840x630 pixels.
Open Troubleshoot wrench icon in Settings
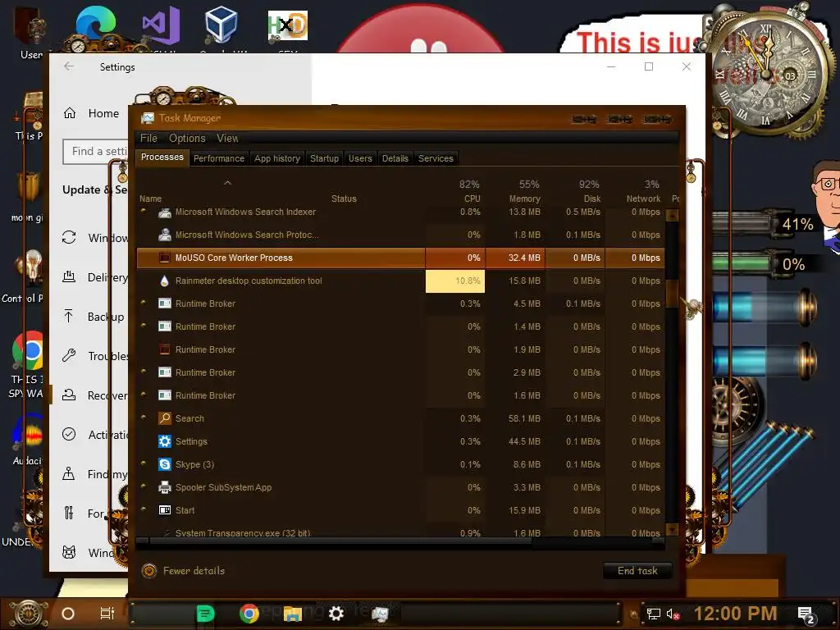tap(69, 356)
